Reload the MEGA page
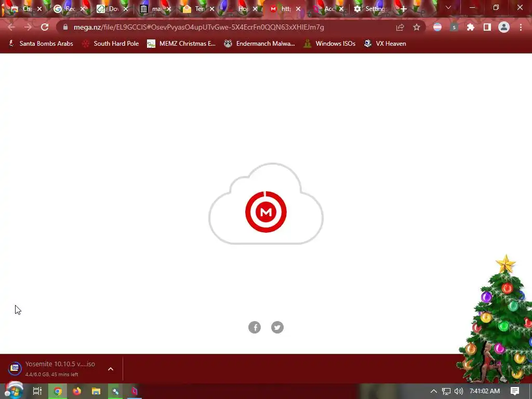This screenshot has width=532, height=399. pos(45,27)
